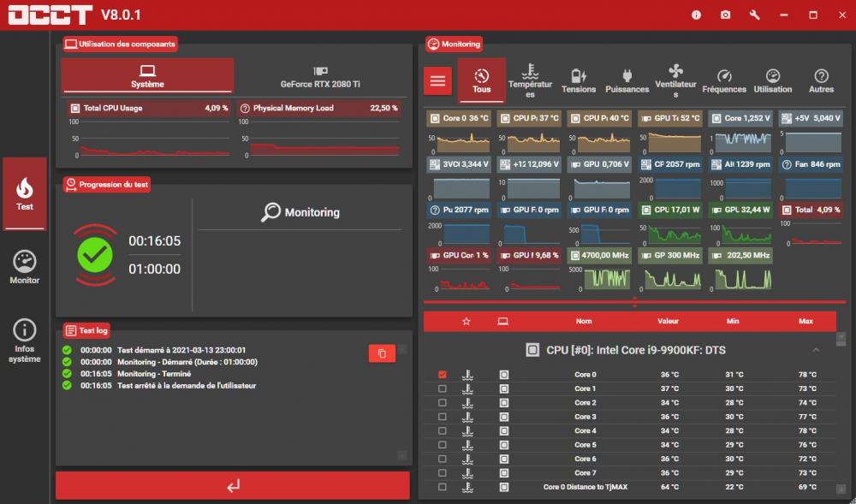Screen dimensions: 856x504
Task: Click the temperature icon in Core 4 row
Action: click(x=467, y=431)
